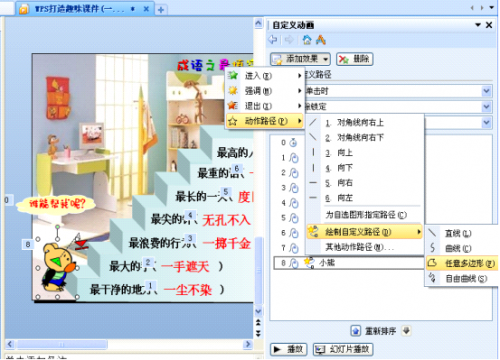Click red text 一手遮天 on slide
The width and height of the screenshot is (500, 360).
[185, 267]
